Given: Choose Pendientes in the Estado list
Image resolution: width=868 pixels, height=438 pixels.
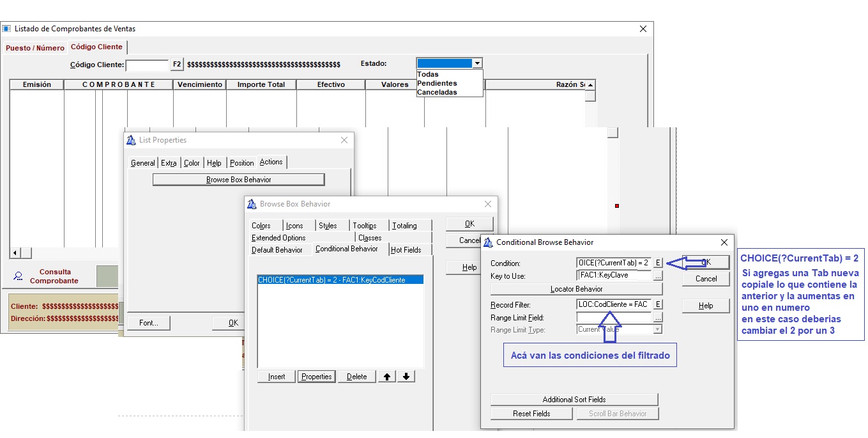Looking at the screenshot, I should (x=437, y=83).
